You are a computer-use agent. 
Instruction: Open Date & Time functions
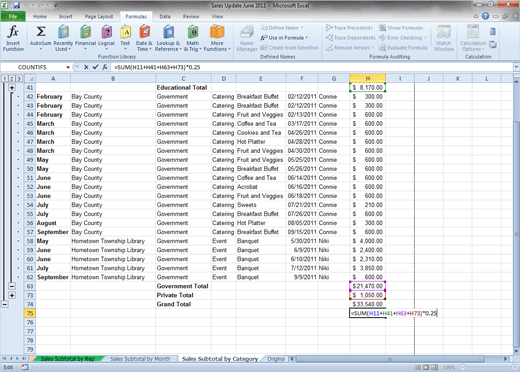coord(144,38)
